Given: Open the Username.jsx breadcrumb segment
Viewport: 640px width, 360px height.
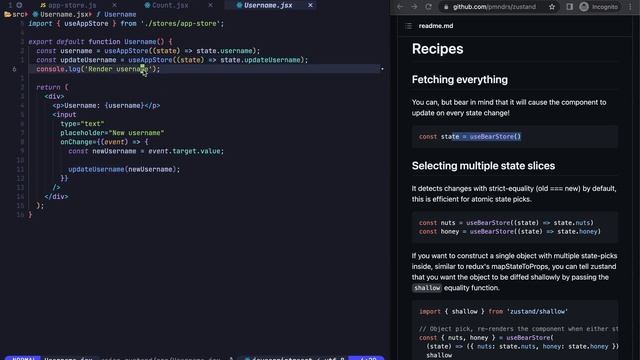Looking at the screenshot, I should [x=64, y=14].
